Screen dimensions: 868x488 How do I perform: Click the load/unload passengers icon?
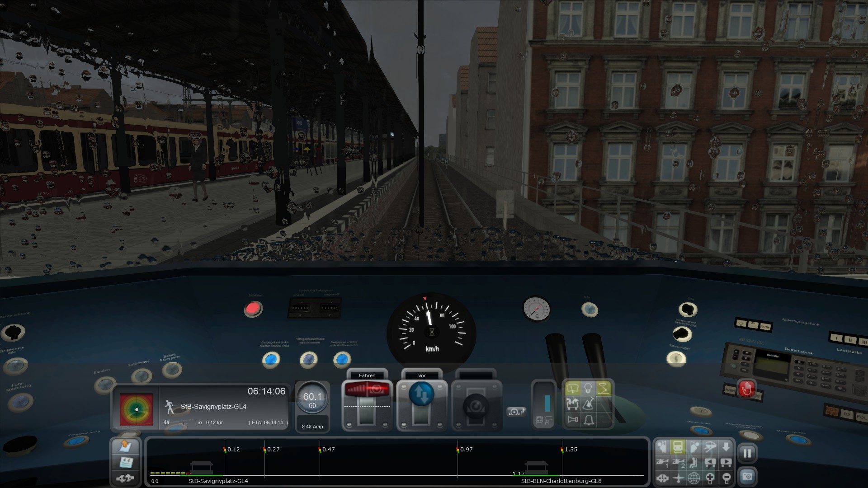[572, 404]
